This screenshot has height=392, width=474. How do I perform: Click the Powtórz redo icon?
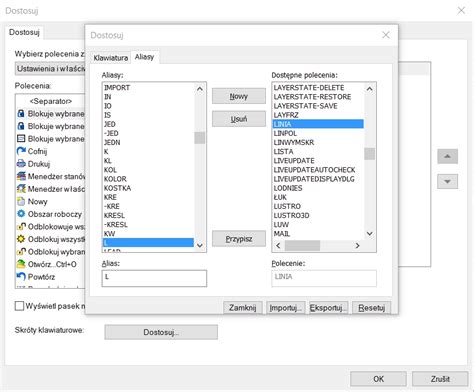pos(21,277)
